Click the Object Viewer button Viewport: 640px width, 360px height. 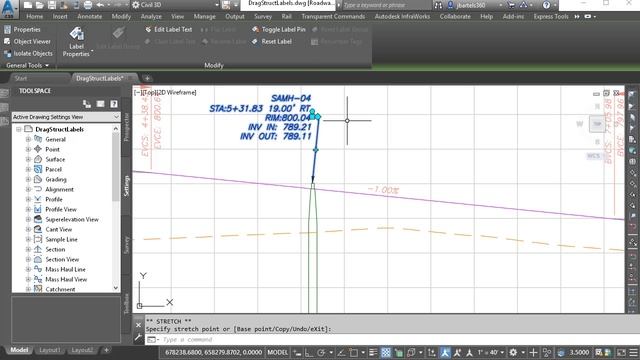pyautogui.click(x=27, y=42)
